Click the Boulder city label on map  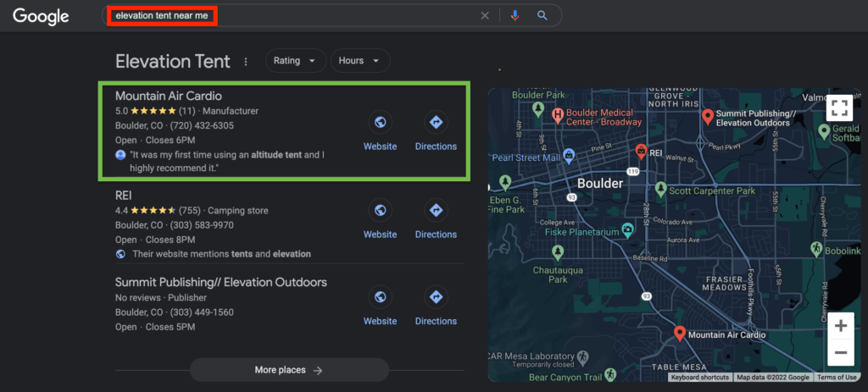[600, 183]
